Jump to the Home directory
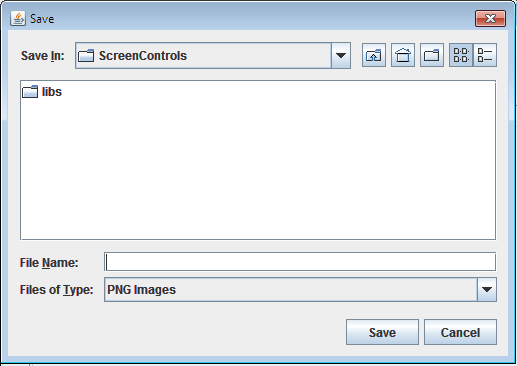Image resolution: width=517 pixels, height=366 pixels. pyautogui.click(x=403, y=55)
